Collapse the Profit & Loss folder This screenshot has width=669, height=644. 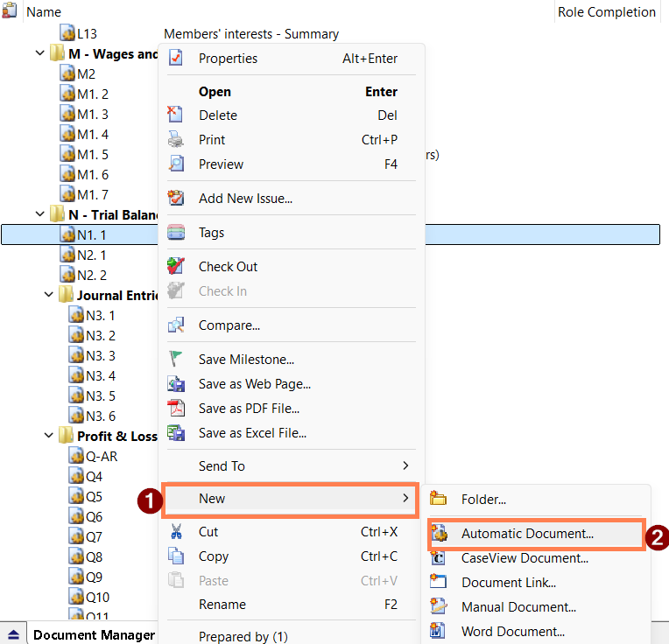[49, 436]
